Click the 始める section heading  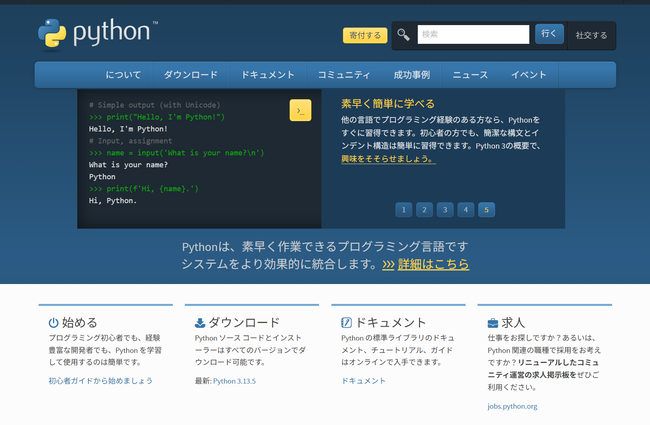tap(79, 323)
